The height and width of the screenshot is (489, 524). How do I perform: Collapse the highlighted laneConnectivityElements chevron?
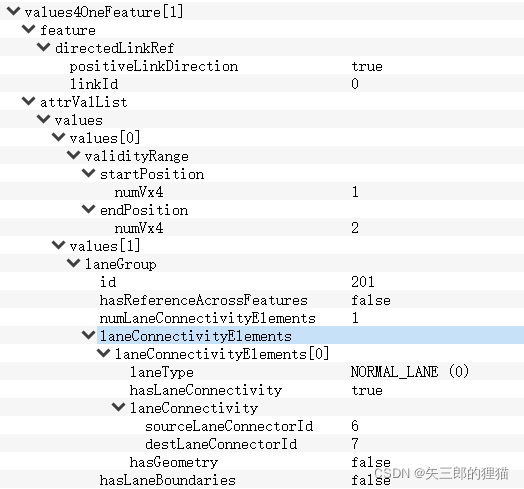point(89,335)
